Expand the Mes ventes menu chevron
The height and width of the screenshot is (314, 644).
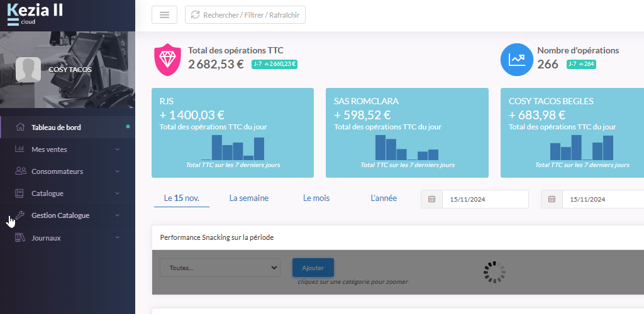pos(118,149)
